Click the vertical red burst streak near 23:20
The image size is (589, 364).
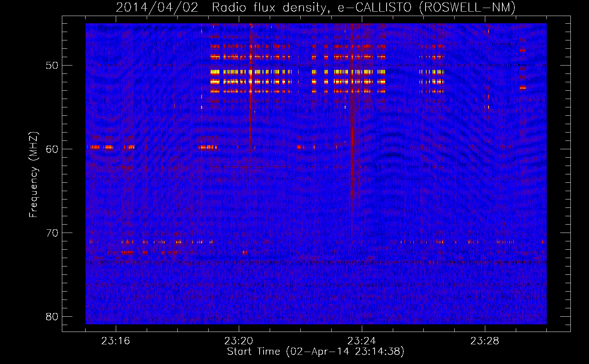pos(250,87)
